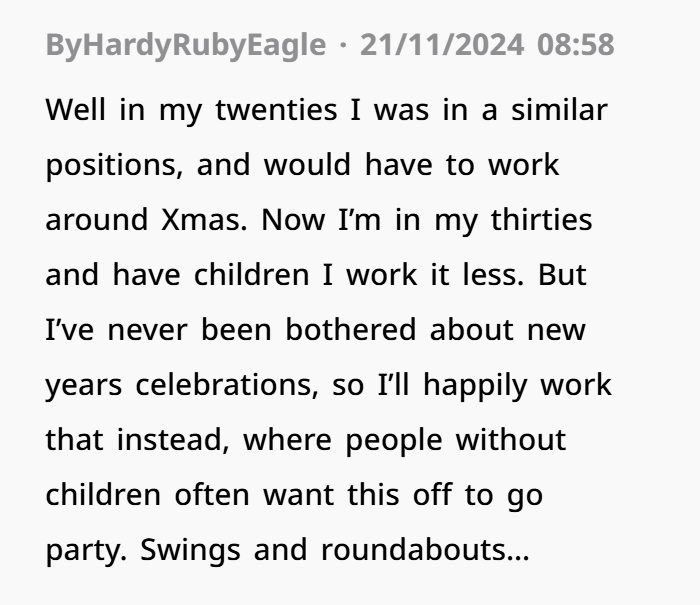Image resolution: width=700 pixels, height=605 pixels.
Task: Click the word 'celebrations,' in the post
Action: pyautogui.click(x=227, y=385)
